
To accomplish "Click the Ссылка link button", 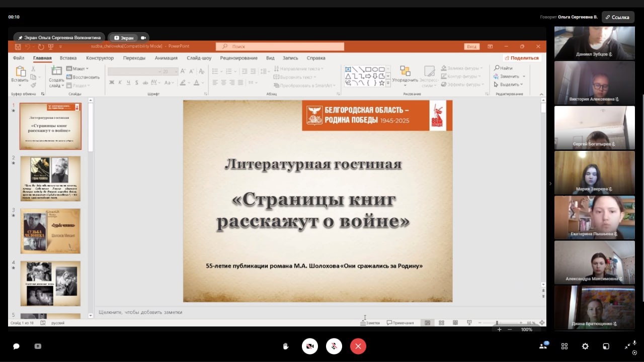I will click(x=617, y=17).
